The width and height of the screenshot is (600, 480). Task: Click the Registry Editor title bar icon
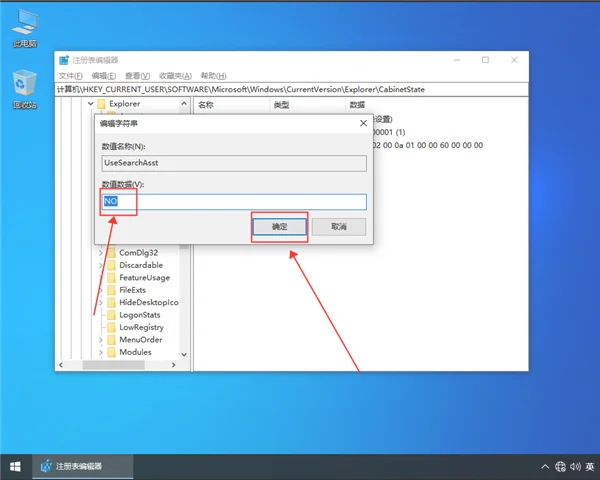coord(64,60)
